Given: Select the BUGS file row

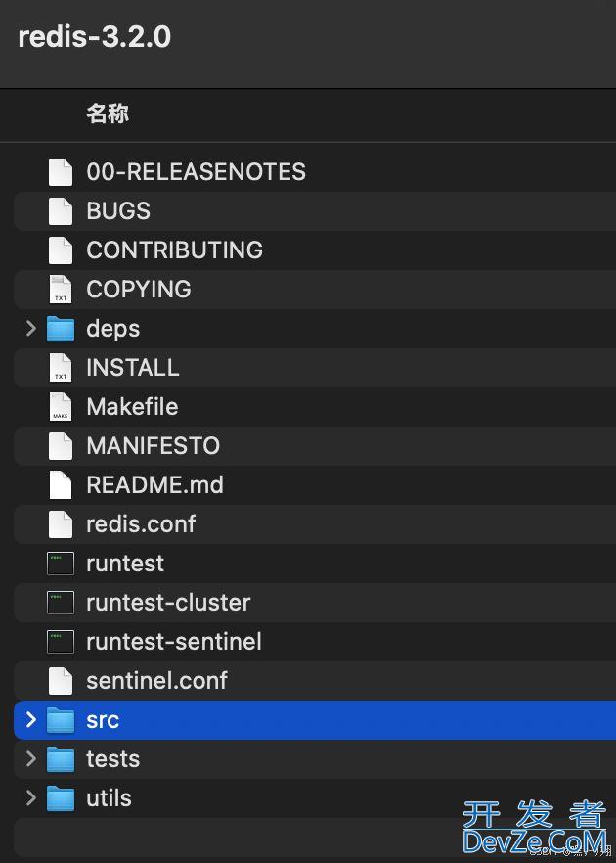Looking at the screenshot, I should pos(315,211).
